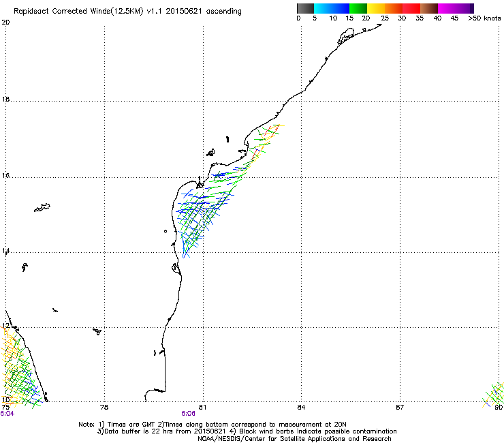Click the cyan 5-10 knots legend swatch
Image resolution: width=504 pixels, height=443 pixels.
(323, 8)
